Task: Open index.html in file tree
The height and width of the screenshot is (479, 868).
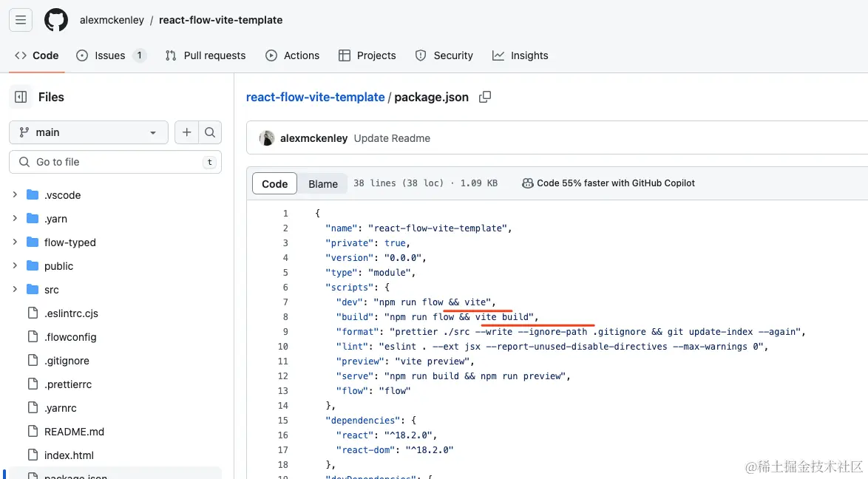Action: coord(69,455)
